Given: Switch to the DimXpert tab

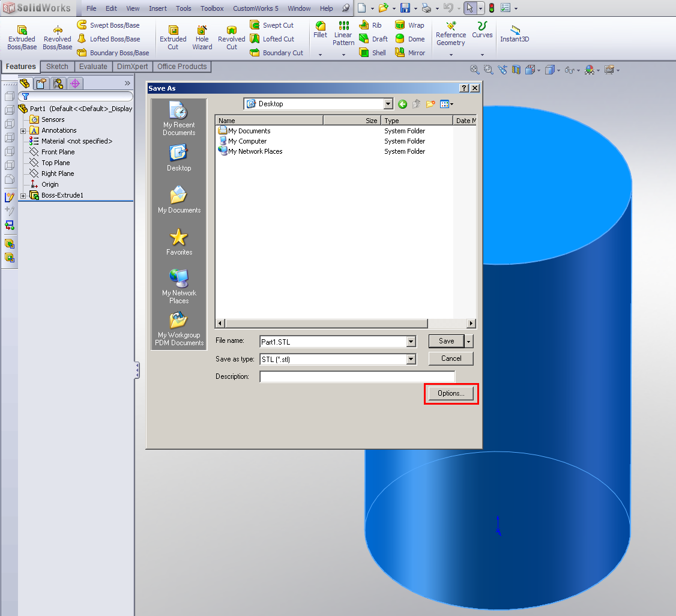Looking at the screenshot, I should (132, 67).
